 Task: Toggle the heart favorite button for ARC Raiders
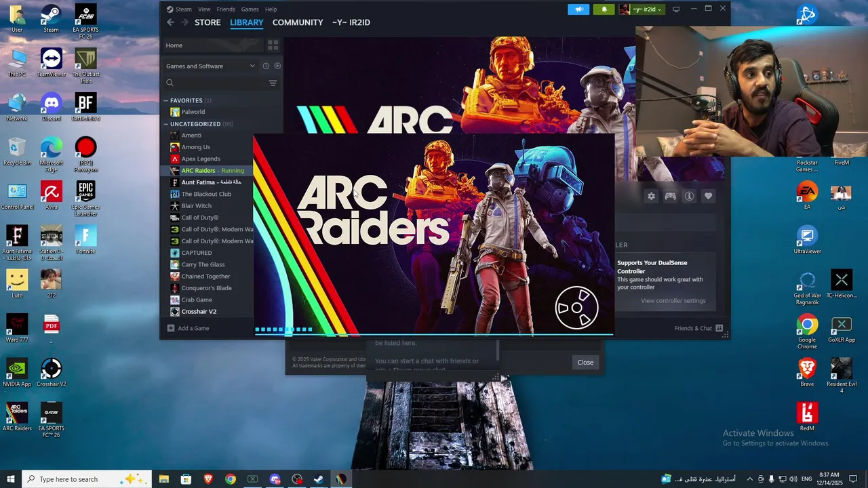pyautogui.click(x=708, y=196)
